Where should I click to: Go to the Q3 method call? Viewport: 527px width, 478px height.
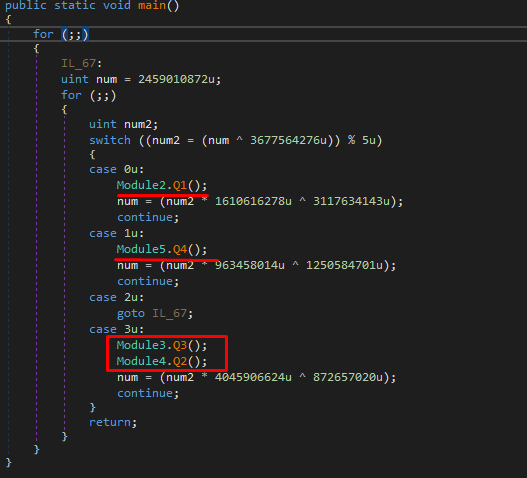[x=179, y=345]
